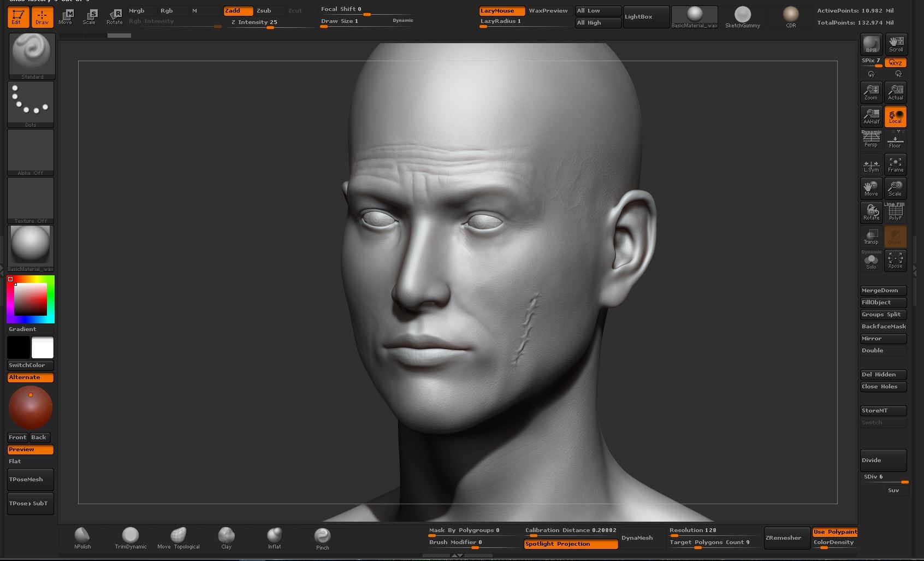Open the Texture Off selector
This screenshot has width=924, height=561.
click(x=31, y=200)
